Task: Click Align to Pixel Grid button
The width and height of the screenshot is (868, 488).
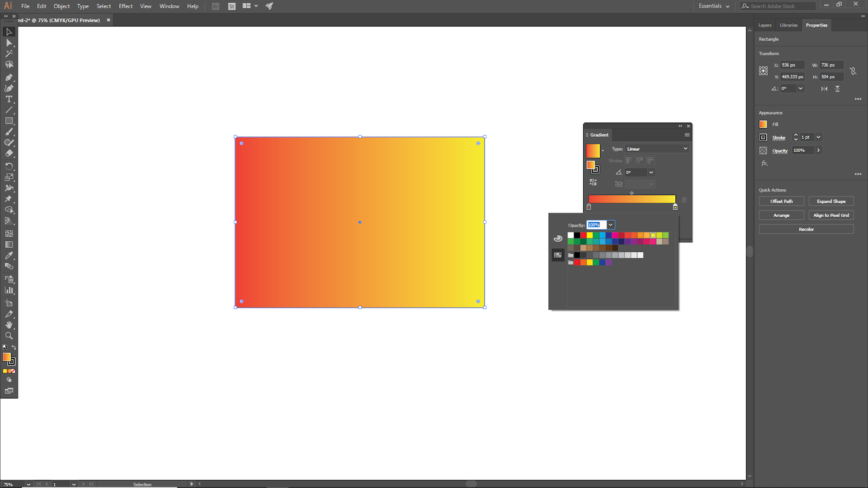Action: [831, 215]
